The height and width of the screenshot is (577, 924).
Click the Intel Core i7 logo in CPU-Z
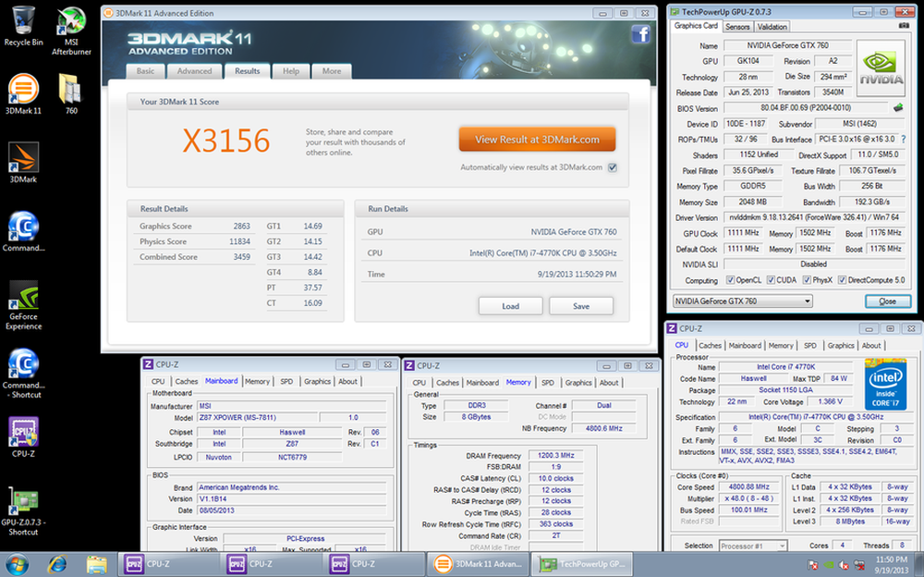[x=886, y=384]
